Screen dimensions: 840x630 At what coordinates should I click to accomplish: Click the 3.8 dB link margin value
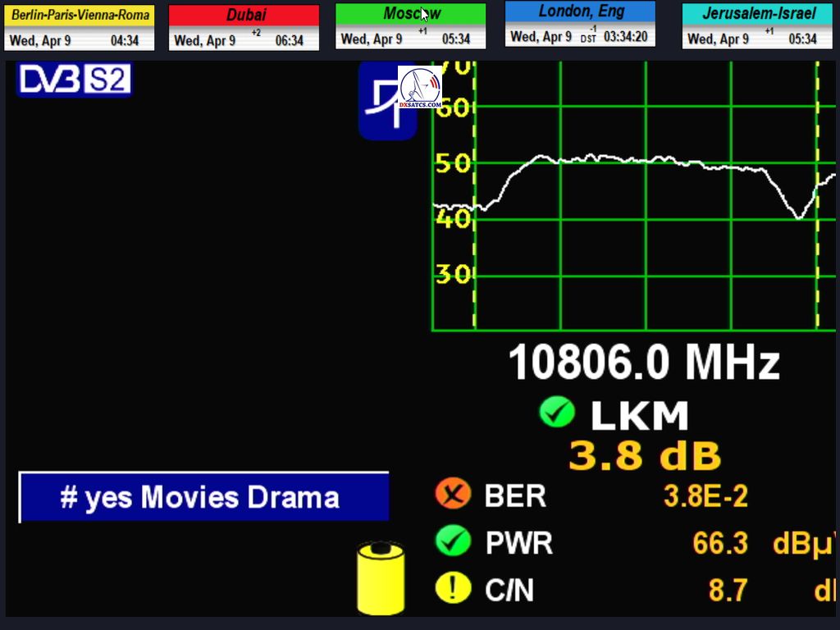click(x=644, y=456)
